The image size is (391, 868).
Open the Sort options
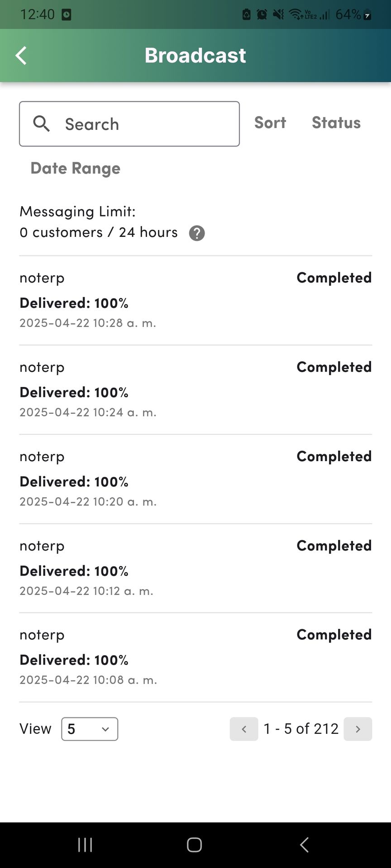(270, 123)
